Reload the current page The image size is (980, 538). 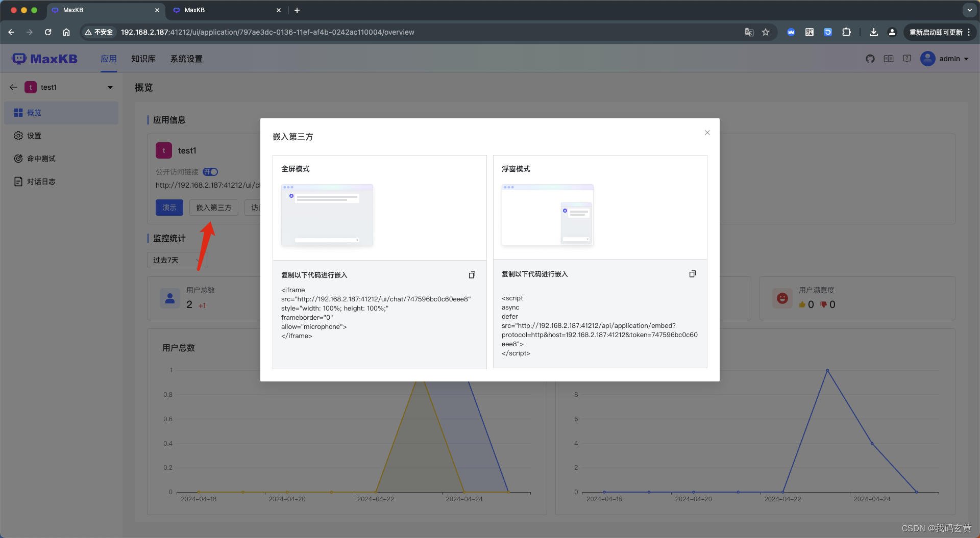coord(48,32)
